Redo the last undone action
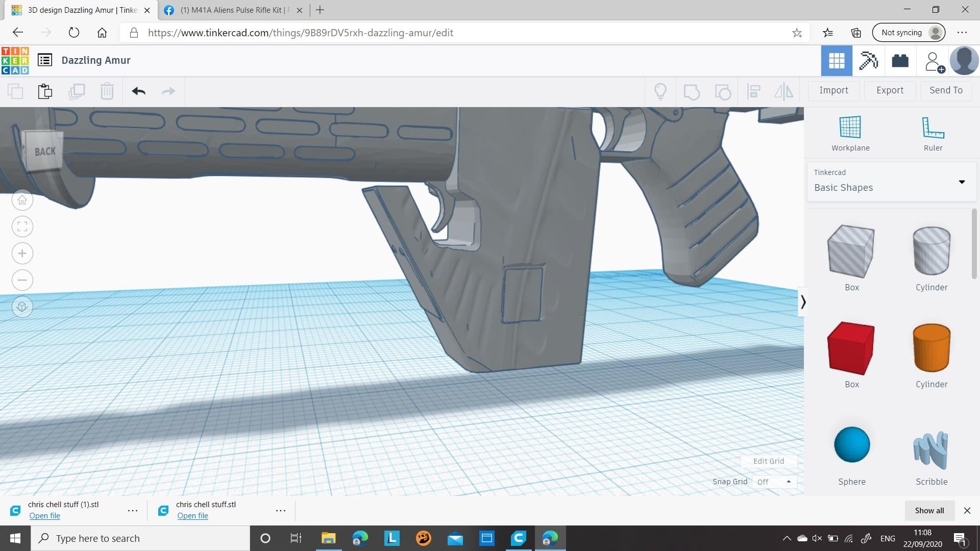 click(x=168, y=91)
